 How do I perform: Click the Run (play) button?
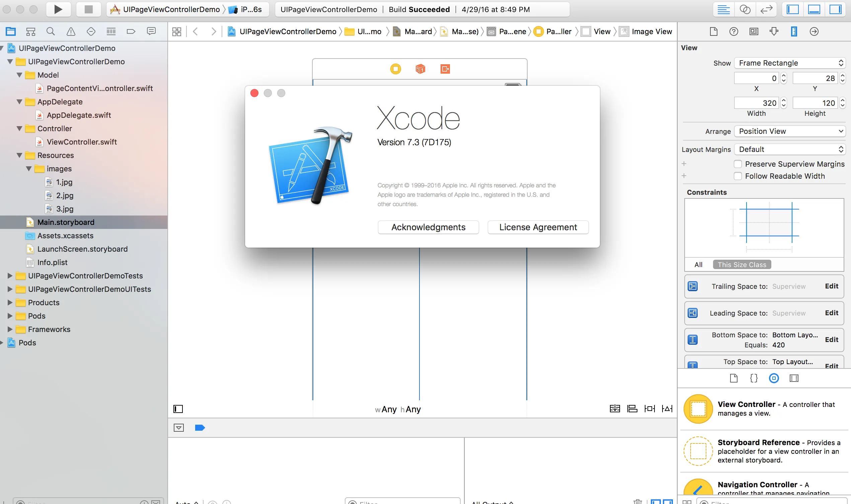[58, 9]
